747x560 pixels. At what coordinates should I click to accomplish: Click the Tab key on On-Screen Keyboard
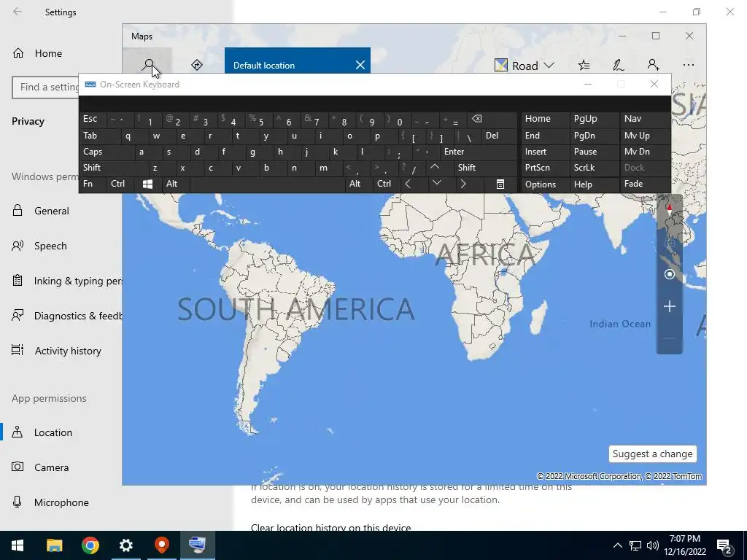click(97, 136)
